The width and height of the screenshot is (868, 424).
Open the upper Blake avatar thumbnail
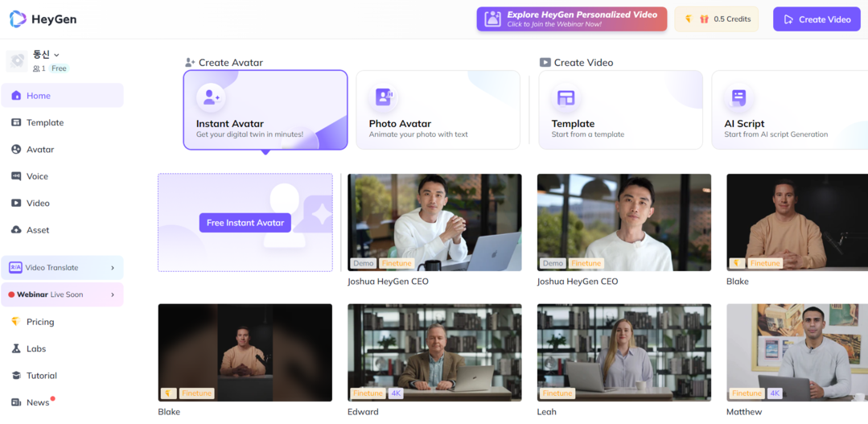[x=797, y=223]
